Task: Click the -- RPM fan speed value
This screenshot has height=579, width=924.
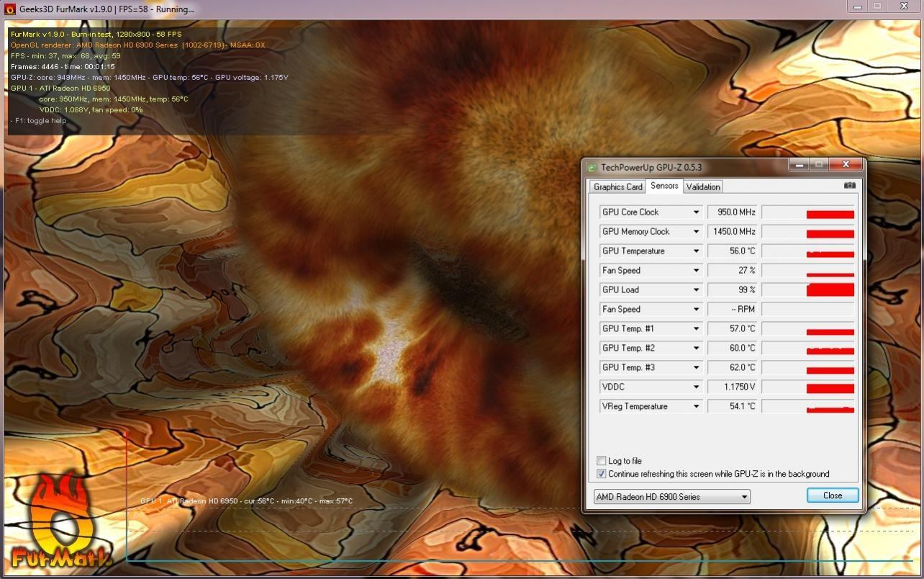Action: click(x=733, y=310)
